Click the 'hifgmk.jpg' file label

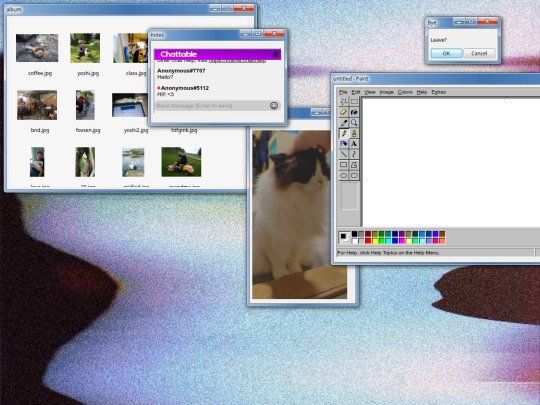point(184,130)
